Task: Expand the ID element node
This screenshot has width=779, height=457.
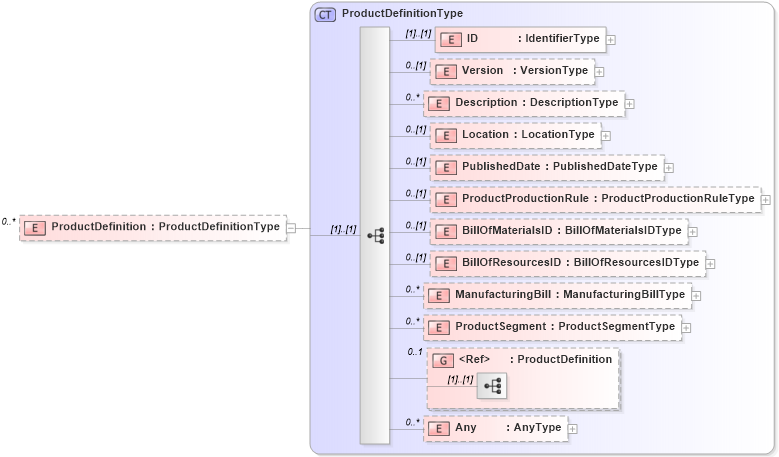Action: [x=611, y=40]
